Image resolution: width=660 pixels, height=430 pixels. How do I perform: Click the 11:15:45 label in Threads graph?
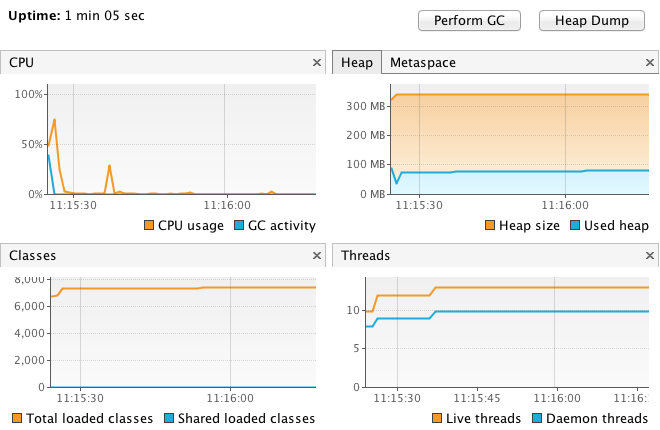coord(477,398)
